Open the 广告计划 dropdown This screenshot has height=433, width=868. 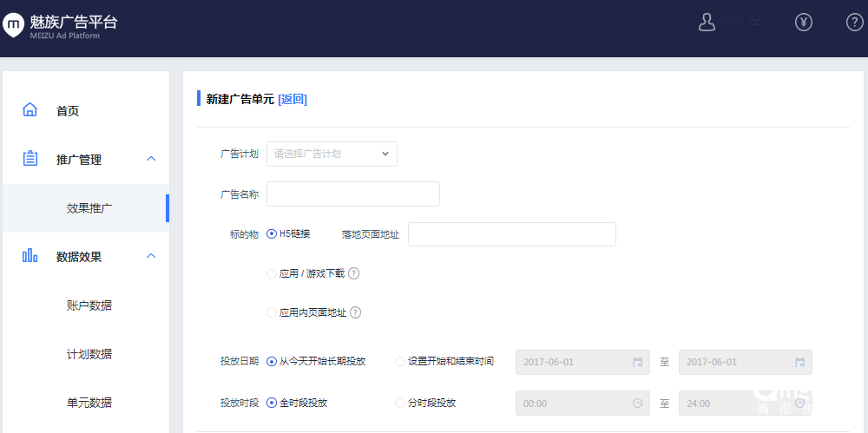(x=332, y=154)
